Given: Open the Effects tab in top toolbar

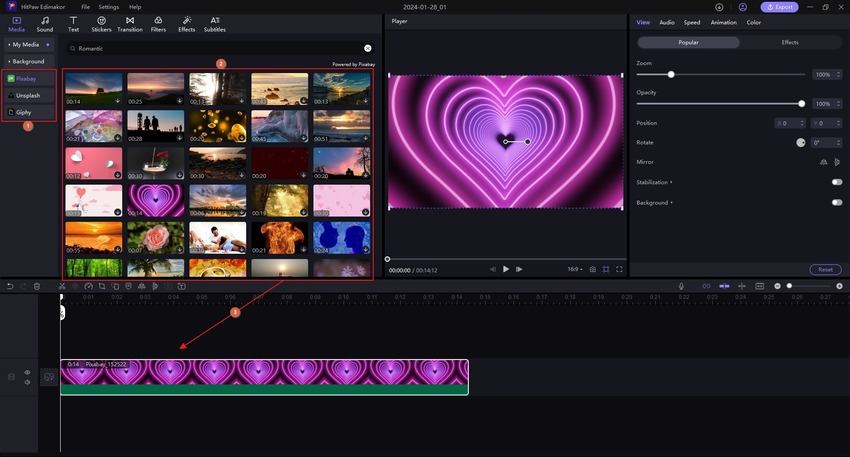Looking at the screenshot, I should tap(186, 24).
